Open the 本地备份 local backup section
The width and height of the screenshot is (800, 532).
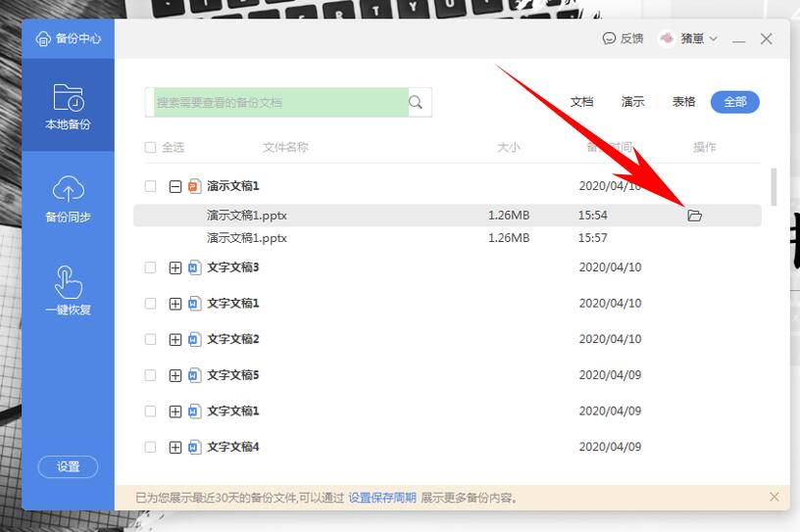[68, 106]
